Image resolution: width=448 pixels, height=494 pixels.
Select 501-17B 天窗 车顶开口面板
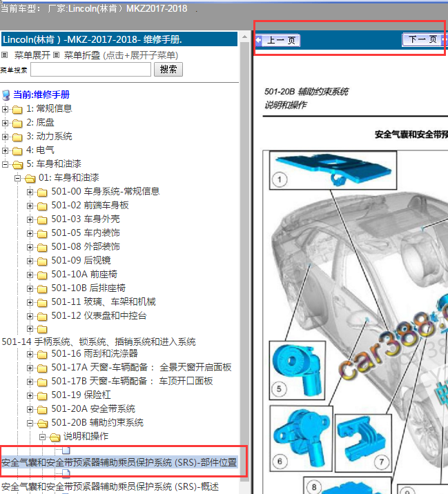pos(132,382)
